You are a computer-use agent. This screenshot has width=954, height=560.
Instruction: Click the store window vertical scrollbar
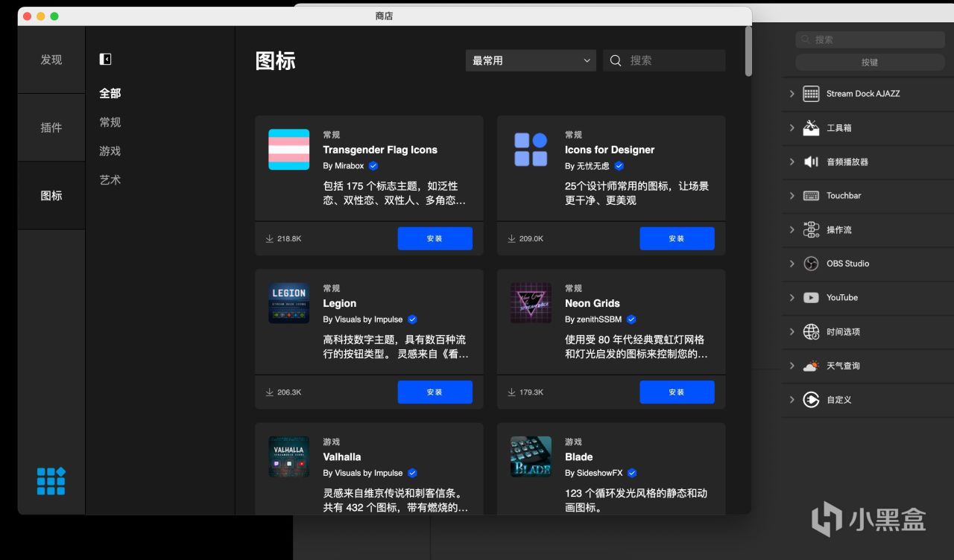(x=748, y=51)
